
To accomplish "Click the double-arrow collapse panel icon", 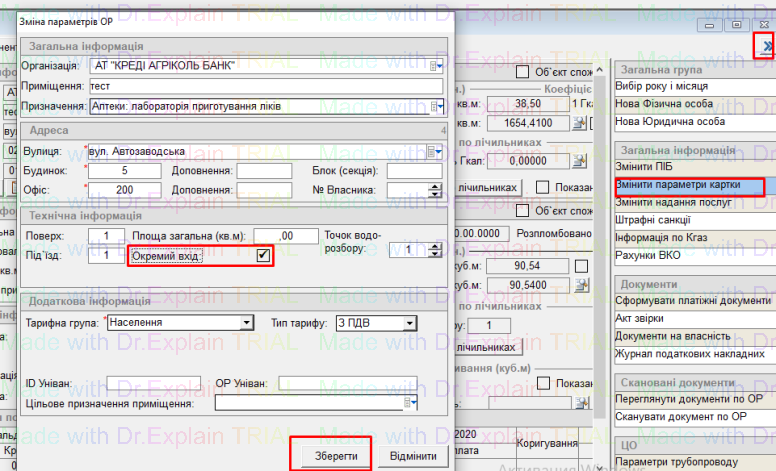I will 766,46.
